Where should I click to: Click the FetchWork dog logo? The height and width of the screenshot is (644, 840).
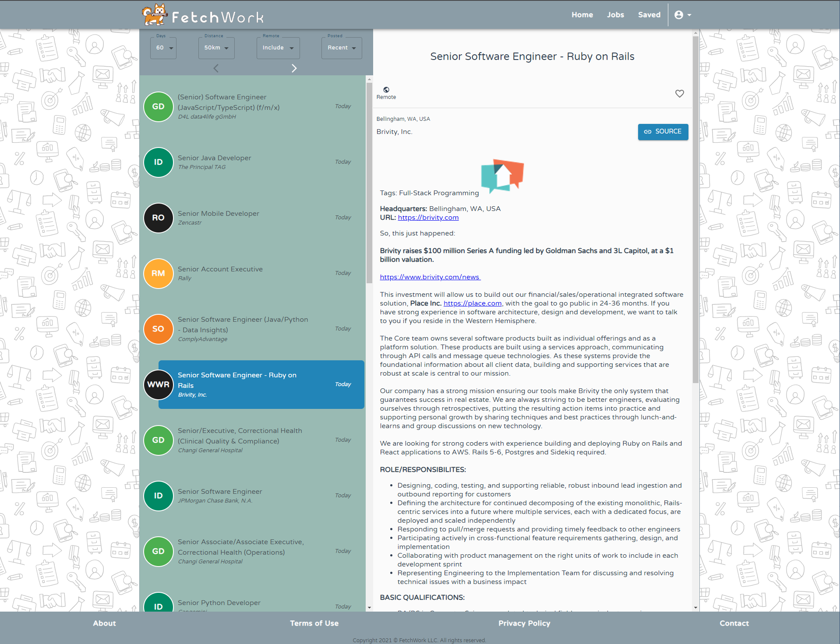155,14
